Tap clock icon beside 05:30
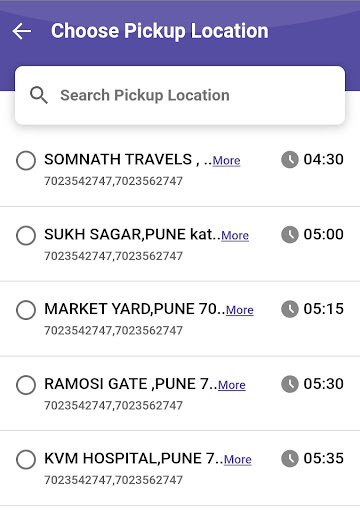This screenshot has height=512, width=360. pyautogui.click(x=290, y=384)
